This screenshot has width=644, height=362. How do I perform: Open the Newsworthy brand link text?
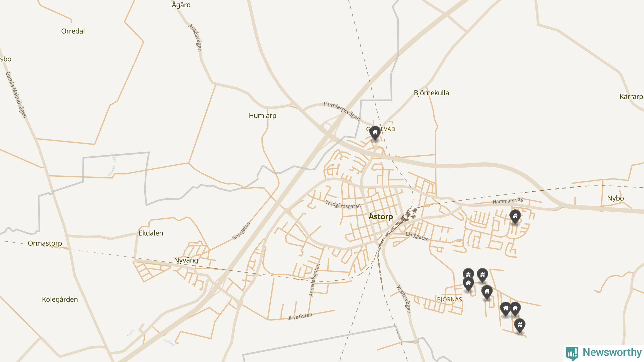(x=612, y=352)
